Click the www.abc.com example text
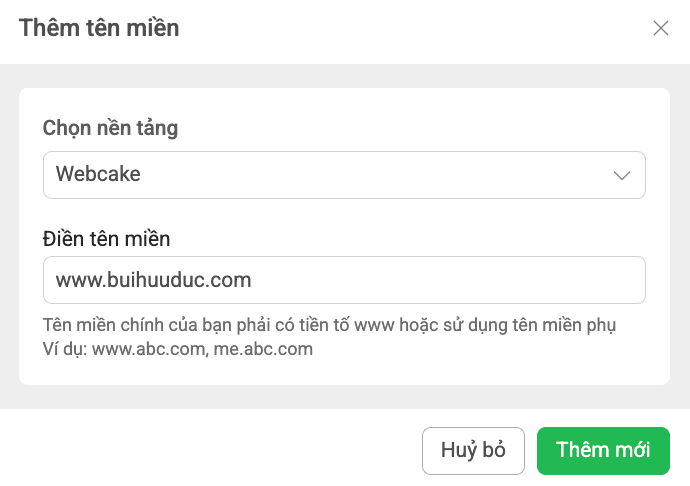690x486 pixels. coord(148,349)
